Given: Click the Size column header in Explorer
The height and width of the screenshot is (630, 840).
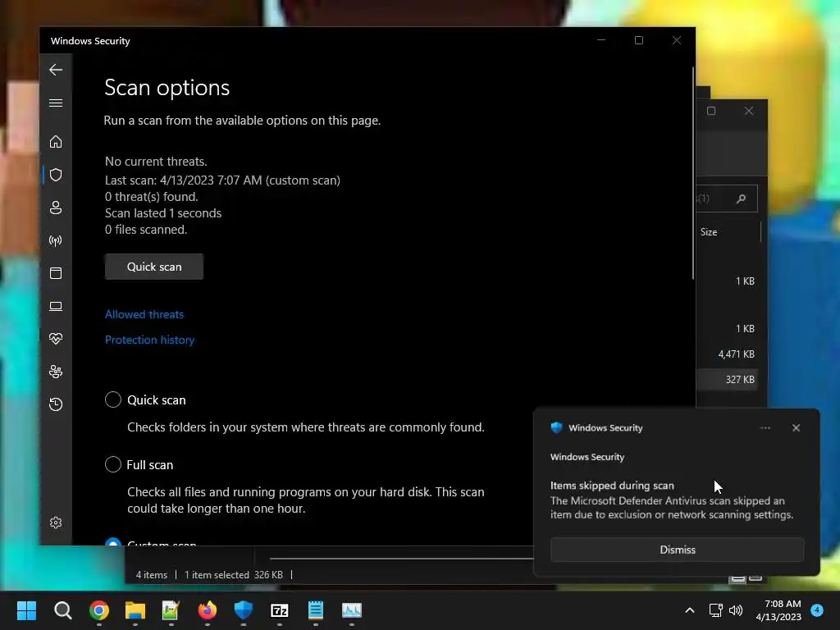Looking at the screenshot, I should pos(709,232).
